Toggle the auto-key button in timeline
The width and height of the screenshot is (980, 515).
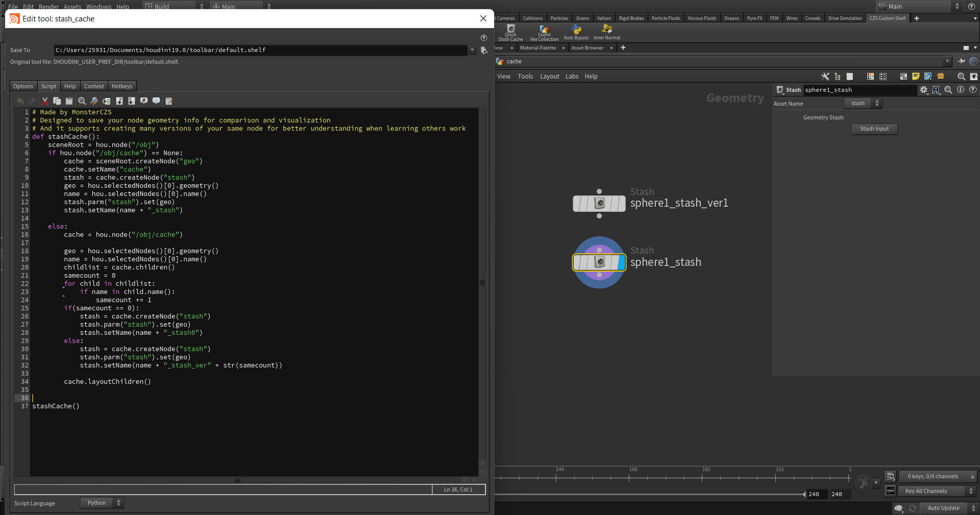pyautogui.click(x=863, y=483)
